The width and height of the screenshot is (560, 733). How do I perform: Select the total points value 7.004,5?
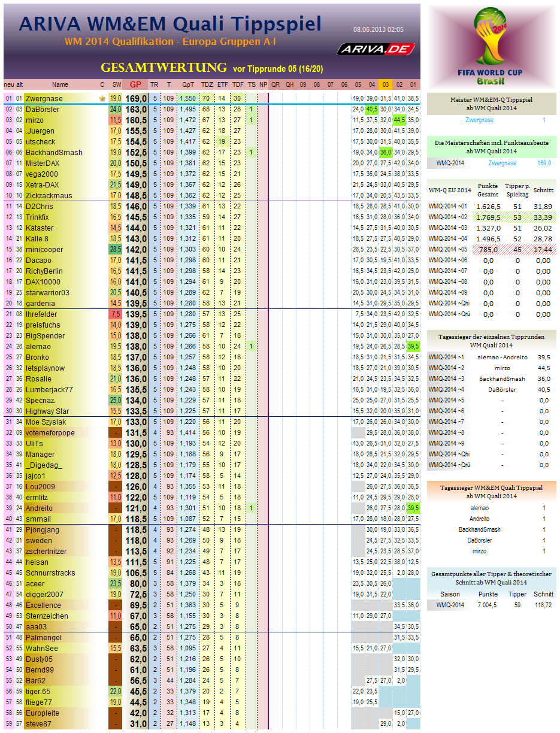[486, 605]
